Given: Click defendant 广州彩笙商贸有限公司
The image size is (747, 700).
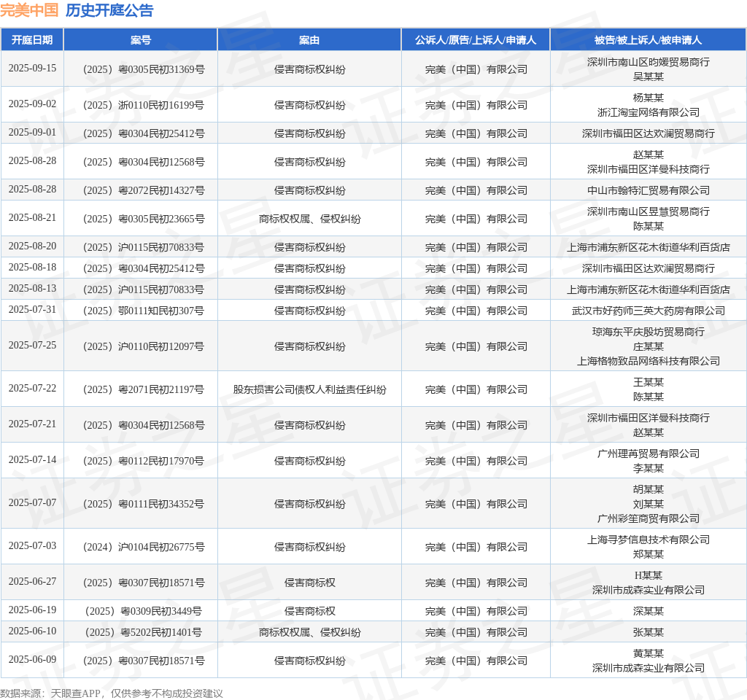Looking at the screenshot, I should click(x=649, y=518).
